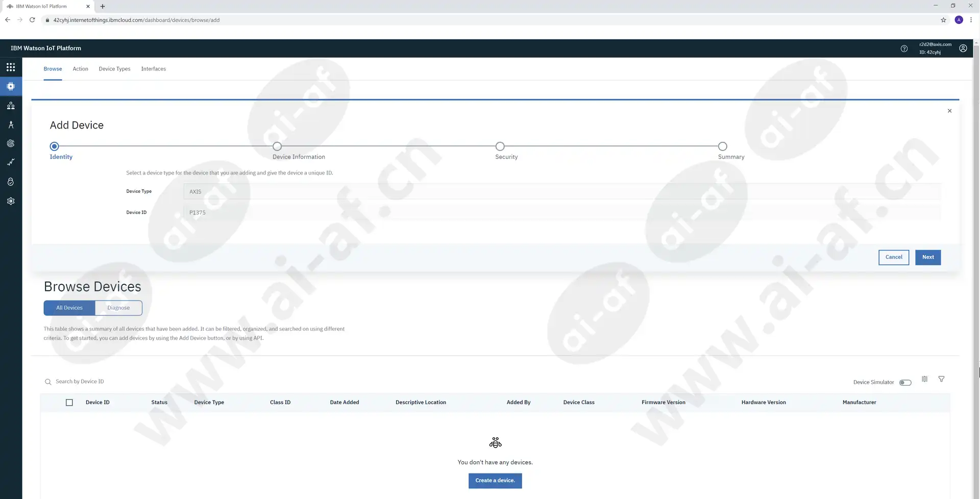Close the IBM Watson IoT Platform tab
This screenshot has height=499, width=980.
point(88,7)
